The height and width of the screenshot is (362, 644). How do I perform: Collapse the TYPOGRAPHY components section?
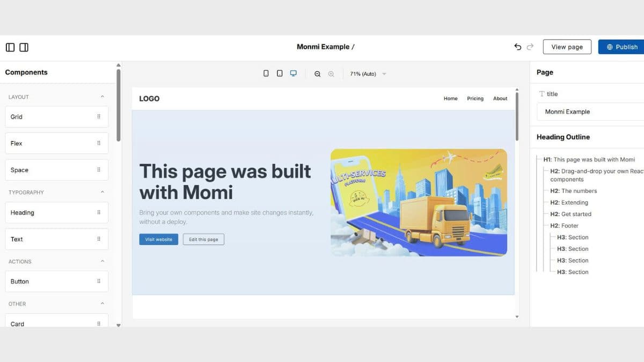click(x=103, y=192)
